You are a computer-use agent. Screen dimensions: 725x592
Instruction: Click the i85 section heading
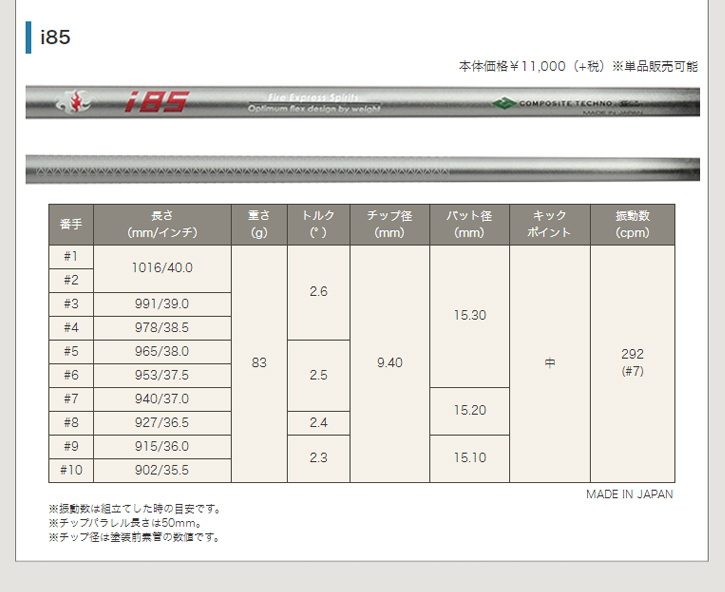point(55,37)
